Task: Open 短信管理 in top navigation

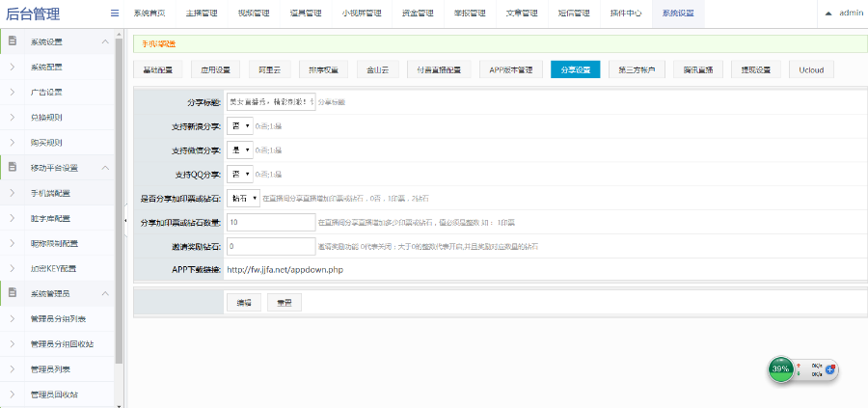Action: tap(574, 14)
